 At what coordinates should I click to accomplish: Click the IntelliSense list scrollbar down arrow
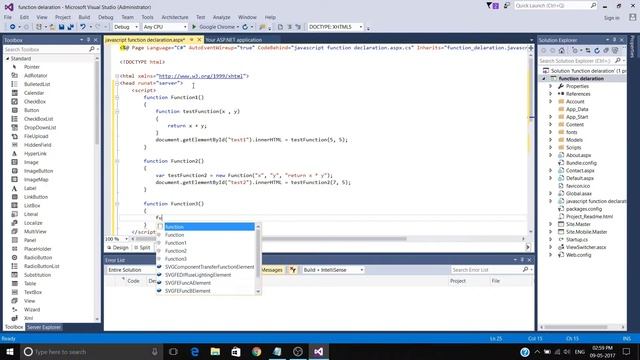coord(258,291)
